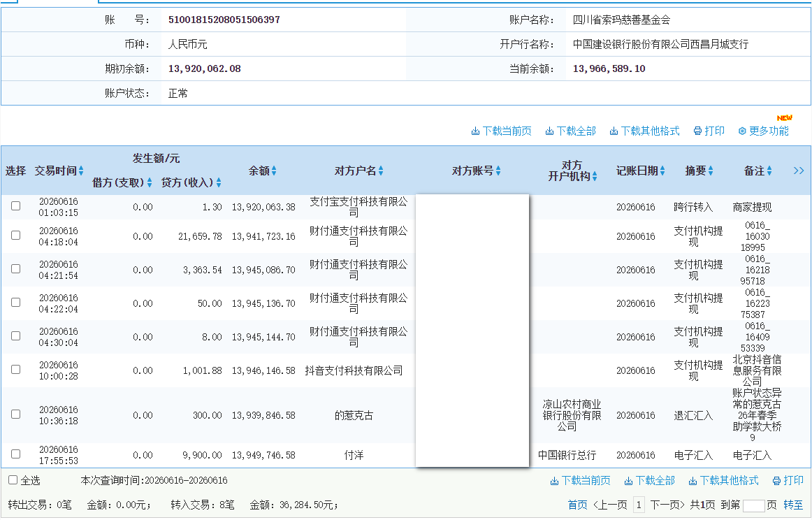Click current balance 13,966,589.10
The width and height of the screenshot is (812, 520).
pos(609,69)
